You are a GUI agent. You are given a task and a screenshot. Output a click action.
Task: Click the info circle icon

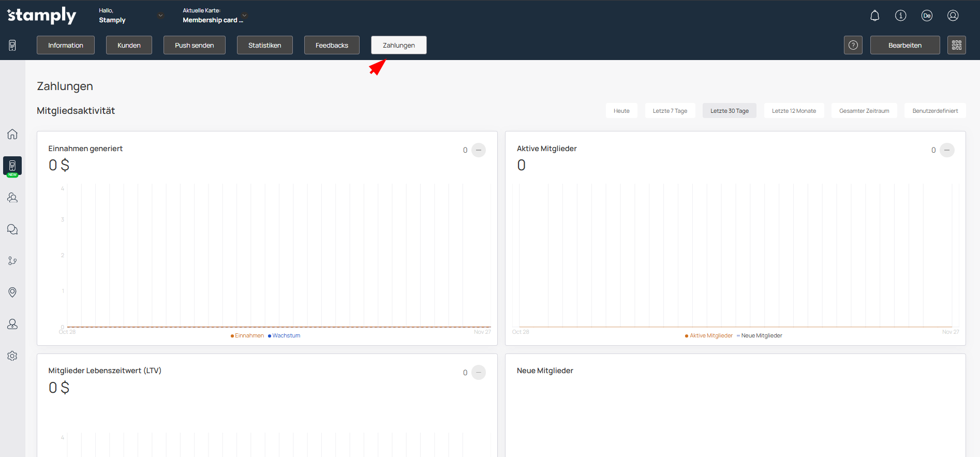[900, 16]
